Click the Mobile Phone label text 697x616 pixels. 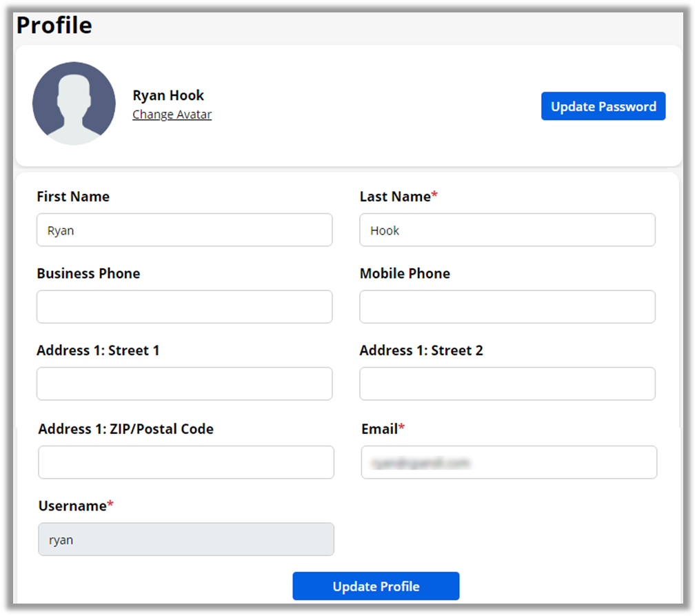point(405,273)
